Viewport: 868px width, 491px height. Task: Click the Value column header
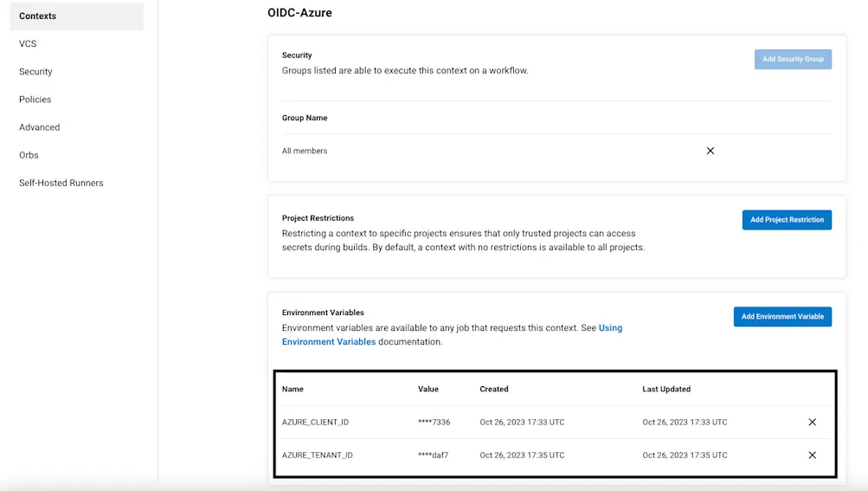[x=428, y=389]
